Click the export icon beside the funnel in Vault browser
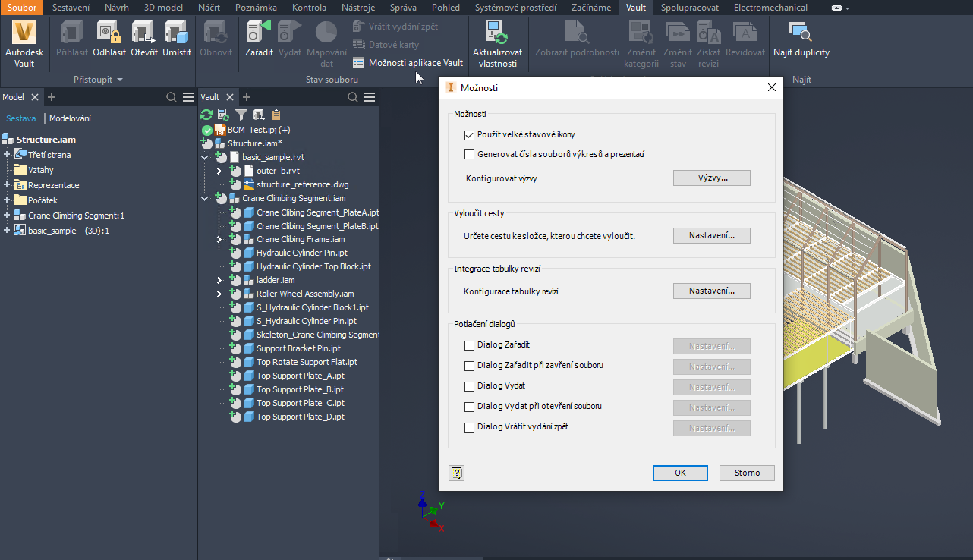 point(259,115)
